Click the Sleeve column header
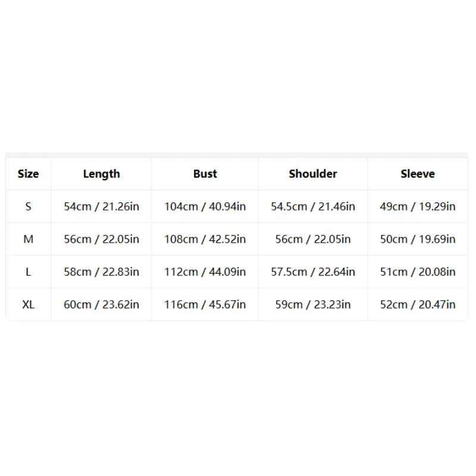476x476 pixels. tap(418, 174)
